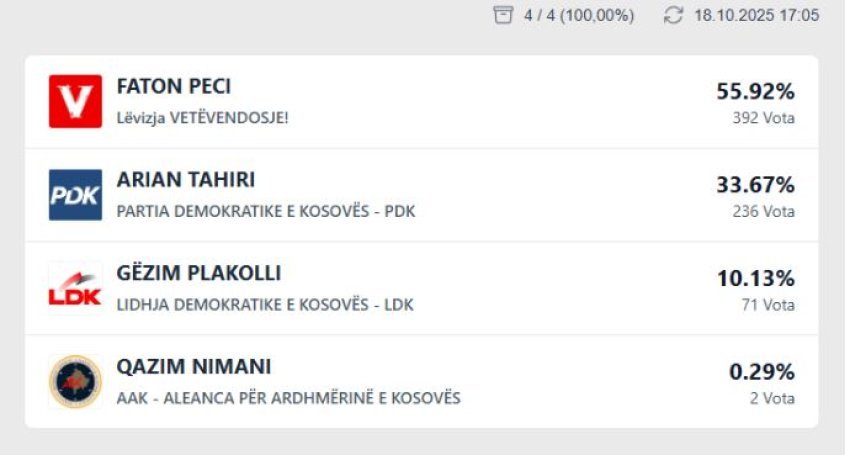Open Gëzim Plakolli candidate entry
Viewport: 850px width, 455px height.
click(199, 273)
